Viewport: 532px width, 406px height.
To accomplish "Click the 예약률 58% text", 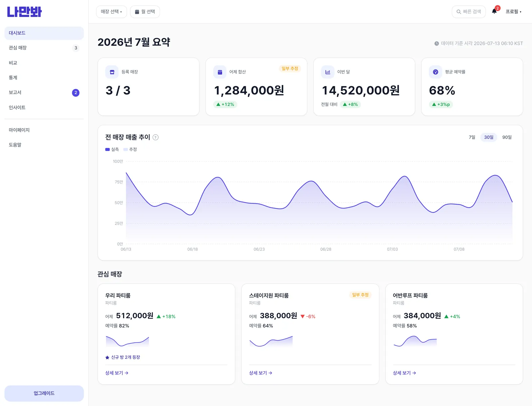I will click(405, 326).
